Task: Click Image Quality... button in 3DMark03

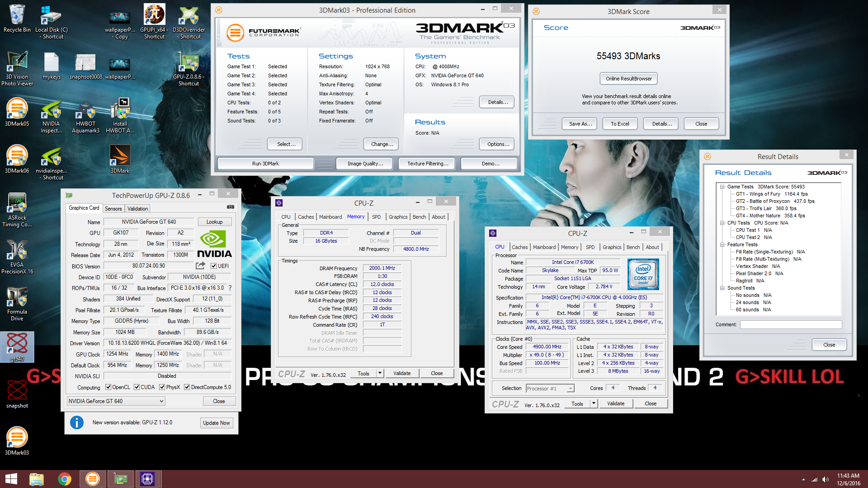Action: (365, 164)
